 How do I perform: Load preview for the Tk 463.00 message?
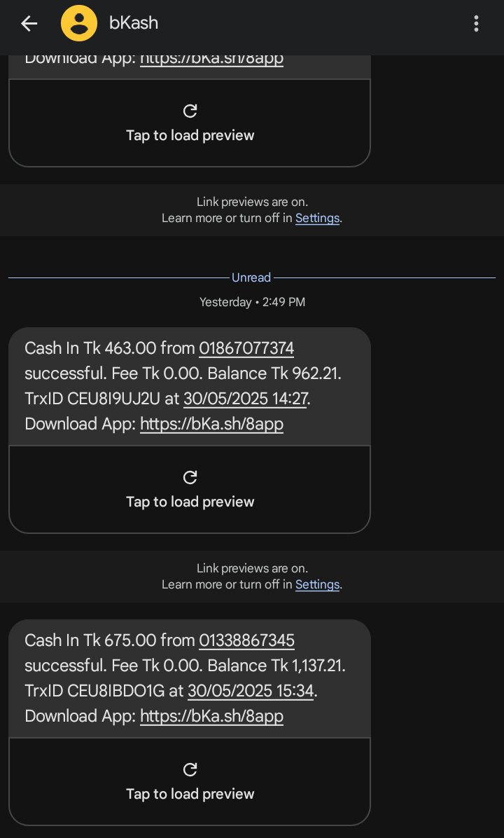190,502
